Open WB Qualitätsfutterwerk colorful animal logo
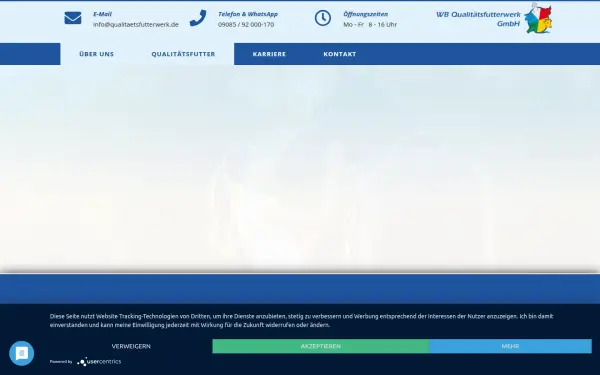This screenshot has height=375, width=600. (538, 18)
